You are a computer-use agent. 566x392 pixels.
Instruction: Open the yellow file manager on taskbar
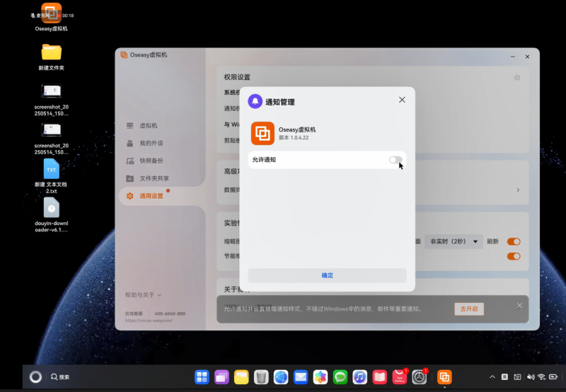point(241,377)
